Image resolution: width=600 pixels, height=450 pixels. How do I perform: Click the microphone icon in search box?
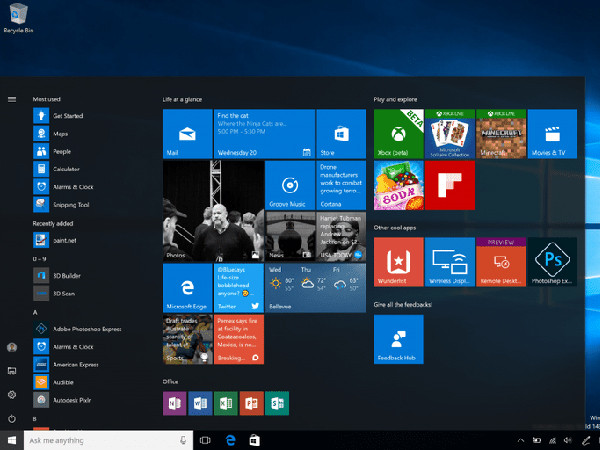pos(183,440)
